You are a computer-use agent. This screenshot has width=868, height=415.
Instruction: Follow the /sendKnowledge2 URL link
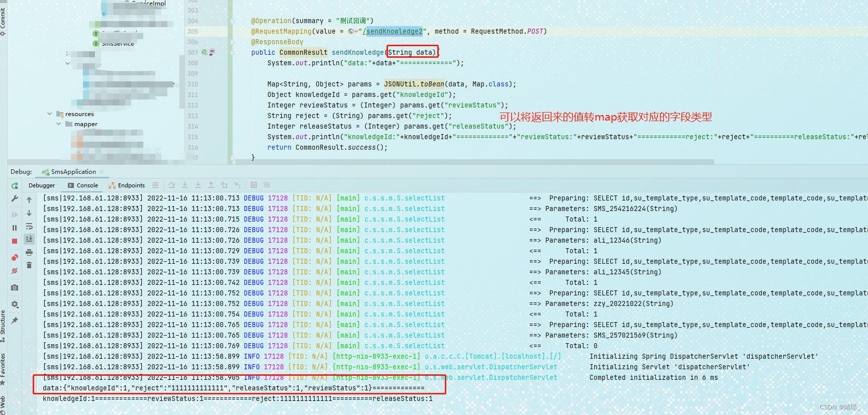(x=393, y=32)
